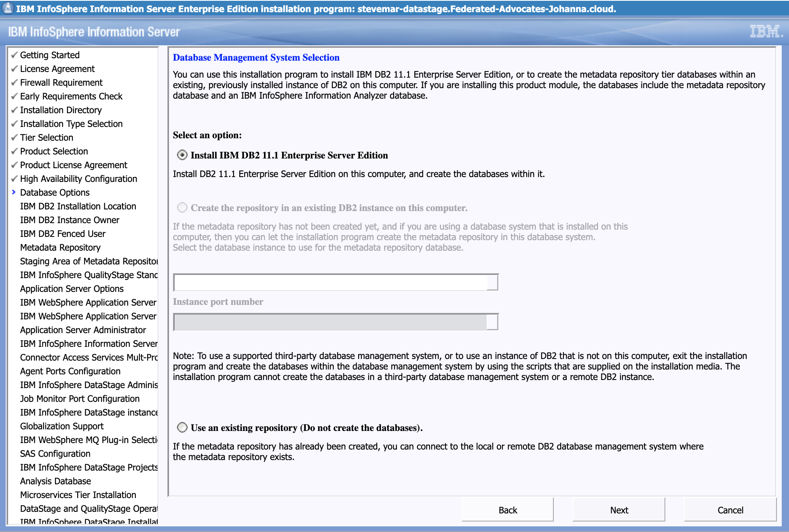Open the Installation Directory step

[61, 110]
